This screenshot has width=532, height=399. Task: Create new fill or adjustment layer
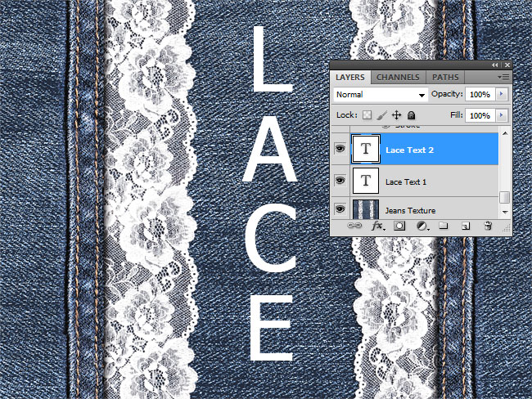422,226
